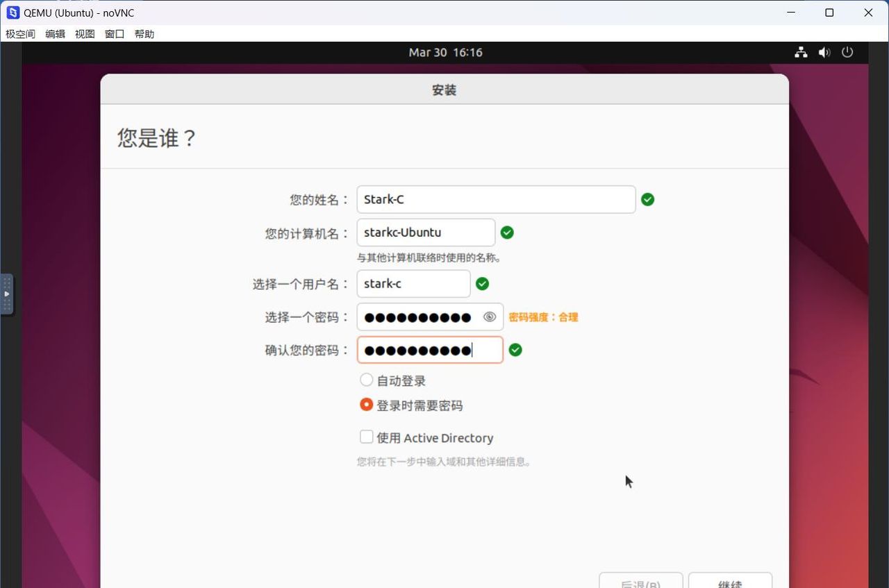Click the noVNC app icon in title bar
889x588 pixels.
coord(13,12)
